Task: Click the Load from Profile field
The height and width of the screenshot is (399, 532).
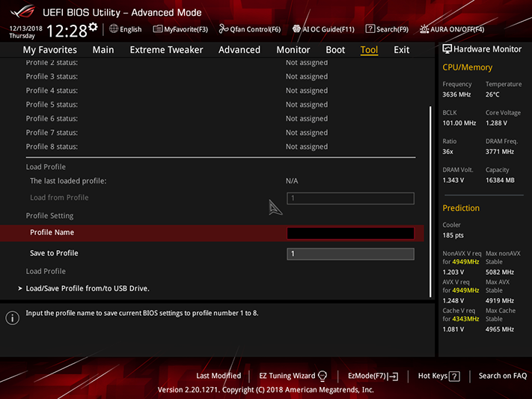Action: [350, 198]
